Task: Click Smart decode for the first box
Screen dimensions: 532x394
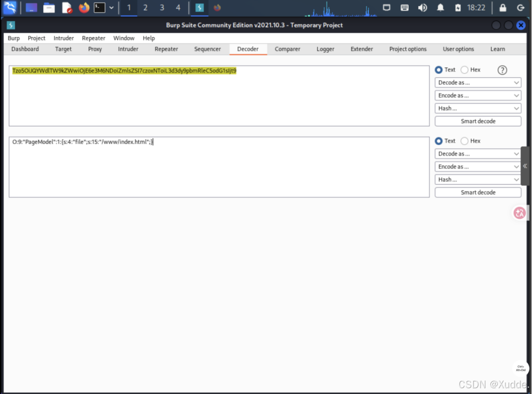Action: pos(478,121)
